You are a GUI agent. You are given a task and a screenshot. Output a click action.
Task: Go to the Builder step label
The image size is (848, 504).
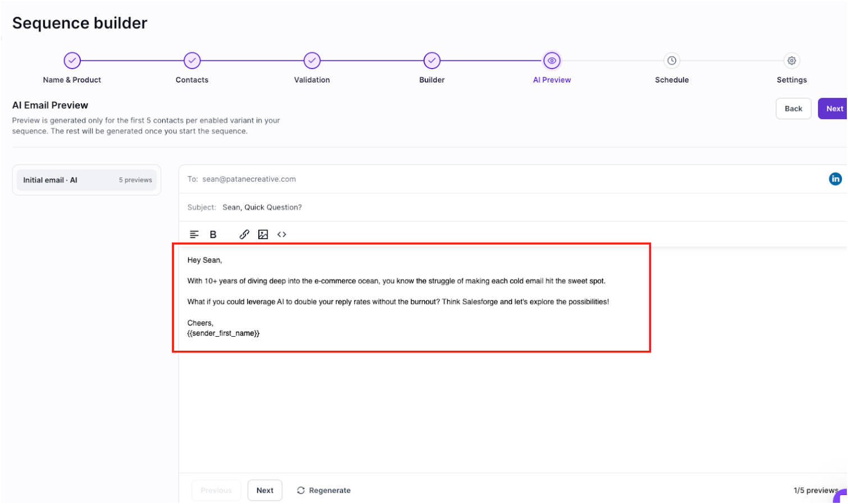click(432, 80)
